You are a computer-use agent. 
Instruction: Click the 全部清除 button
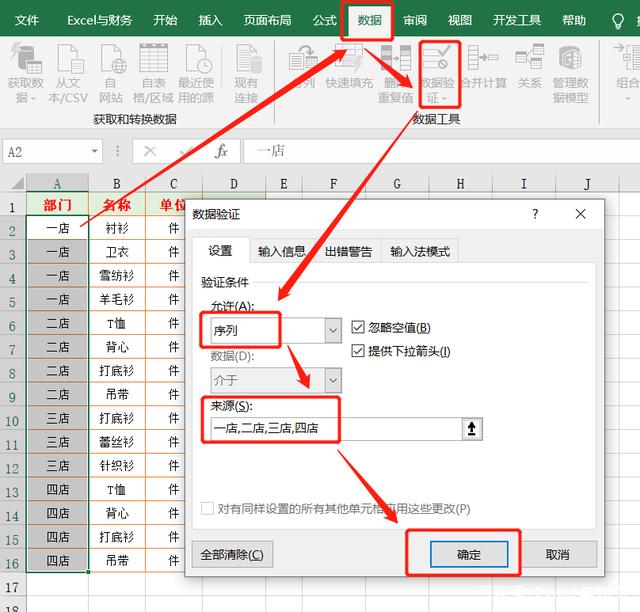(x=232, y=555)
